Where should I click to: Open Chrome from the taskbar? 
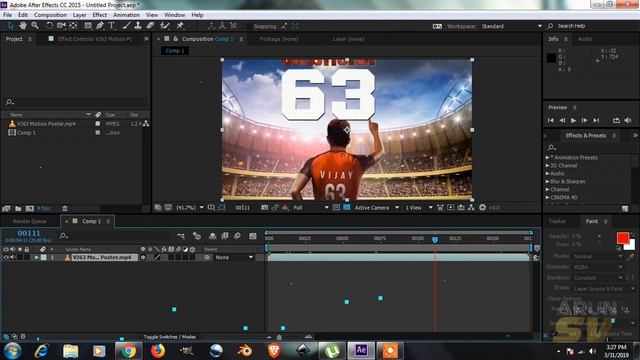[128, 351]
